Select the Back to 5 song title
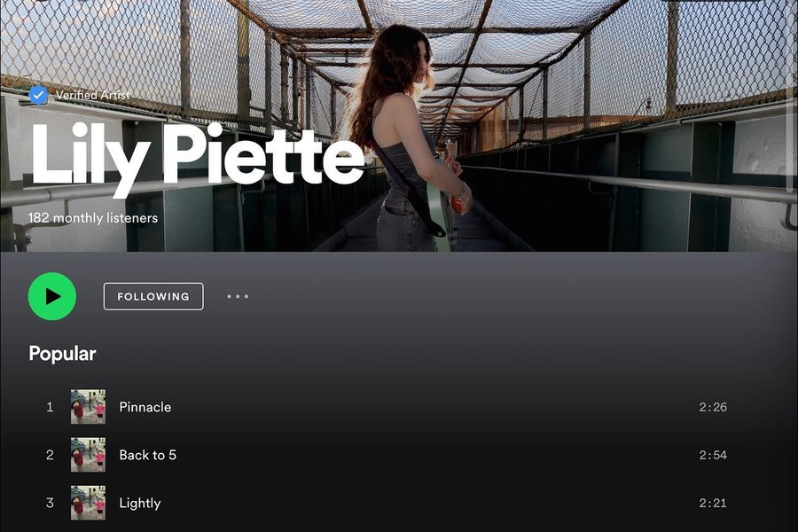The height and width of the screenshot is (532, 798). pos(147,455)
